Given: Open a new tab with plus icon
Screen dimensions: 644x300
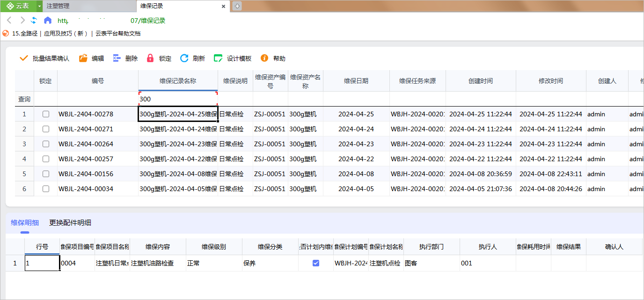Looking at the screenshot, I should (x=237, y=6).
